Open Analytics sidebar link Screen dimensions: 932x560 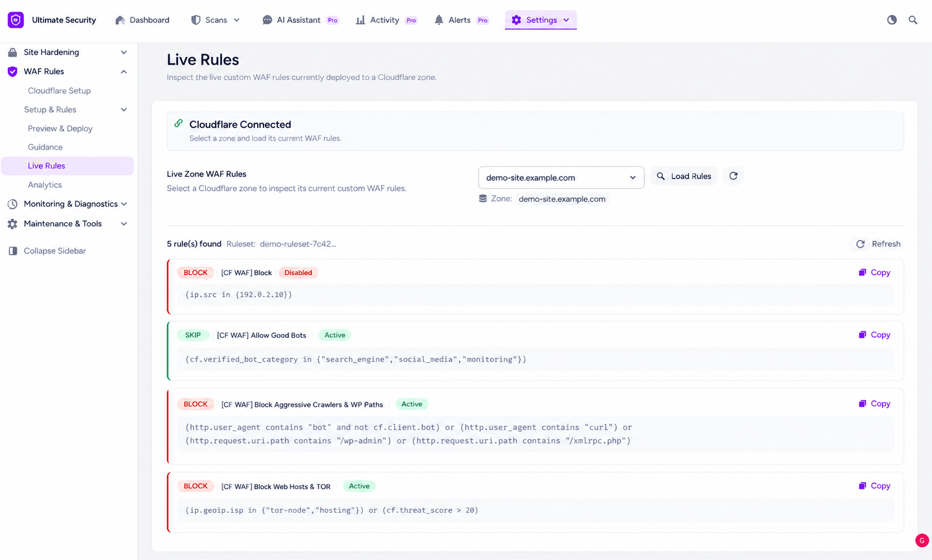pos(45,185)
